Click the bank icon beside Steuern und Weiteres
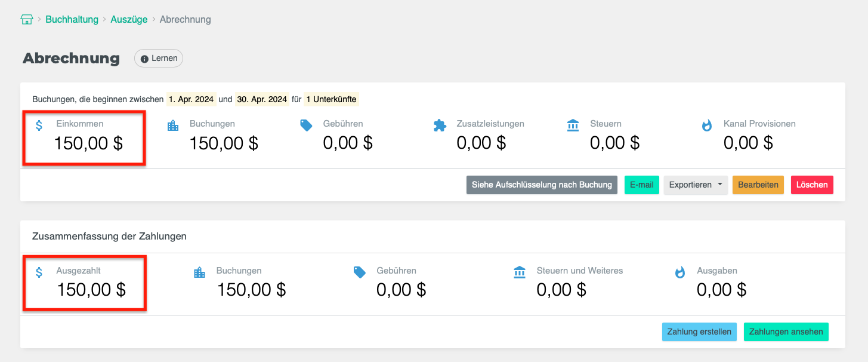Viewport: 868px width, 362px height. pos(520,272)
